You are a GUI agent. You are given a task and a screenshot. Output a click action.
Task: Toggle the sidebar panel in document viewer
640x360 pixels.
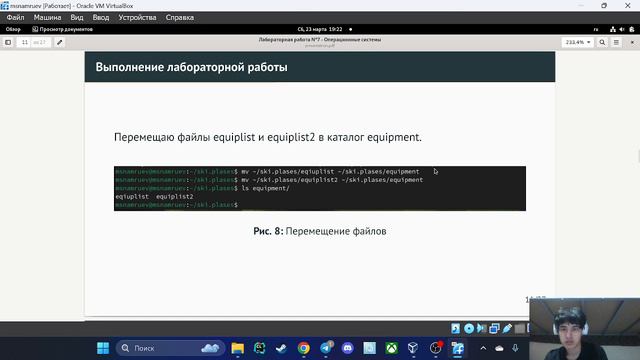pyautogui.click(x=8, y=42)
